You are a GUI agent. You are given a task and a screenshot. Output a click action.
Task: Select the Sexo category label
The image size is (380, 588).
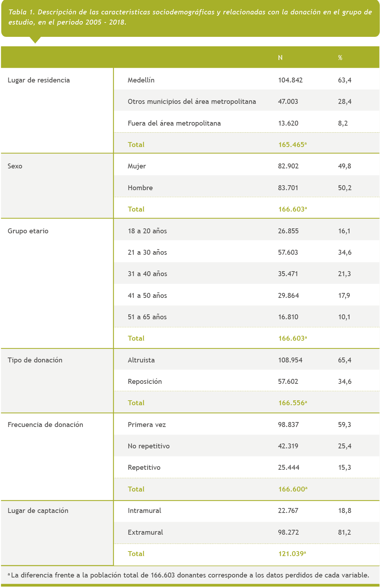(15, 166)
